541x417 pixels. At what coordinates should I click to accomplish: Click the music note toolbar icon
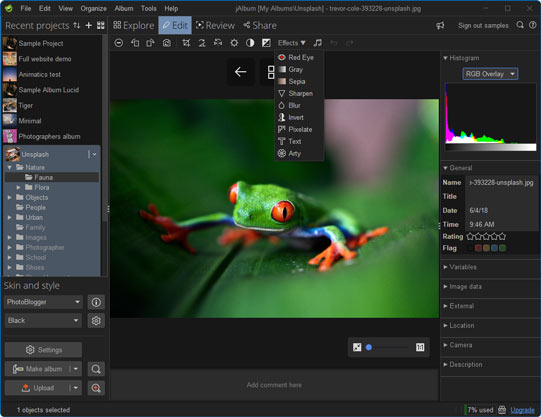point(317,43)
